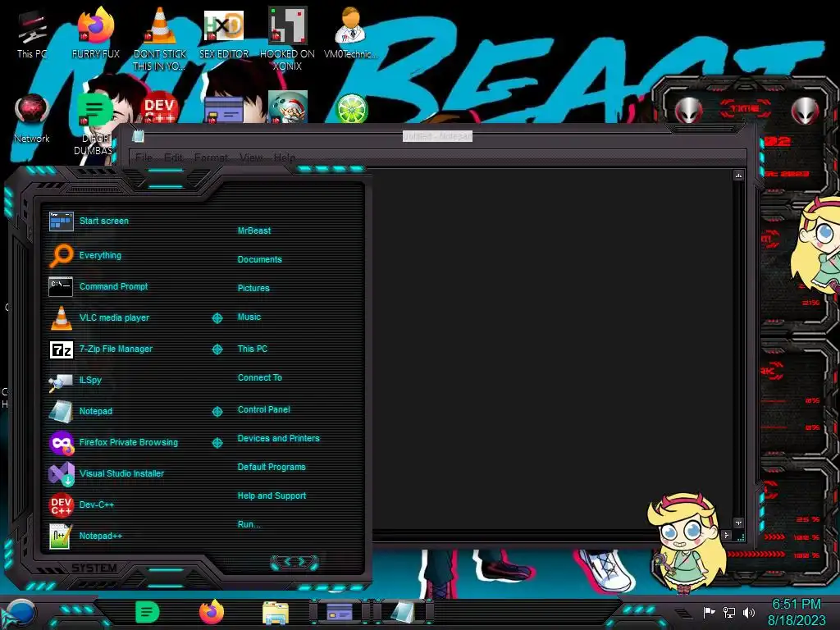Viewport: 840px width, 630px height.
Task: Open Notepad Format menu
Action: coord(211,157)
